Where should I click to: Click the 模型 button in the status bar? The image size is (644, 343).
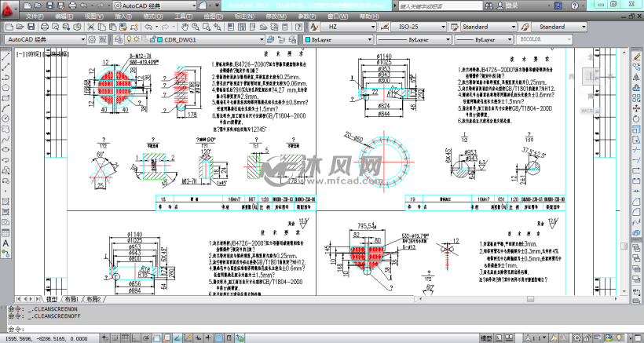tap(486, 338)
